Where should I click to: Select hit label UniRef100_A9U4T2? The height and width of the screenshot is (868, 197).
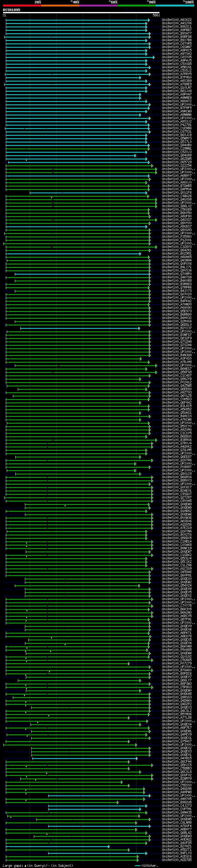pos(177,101)
